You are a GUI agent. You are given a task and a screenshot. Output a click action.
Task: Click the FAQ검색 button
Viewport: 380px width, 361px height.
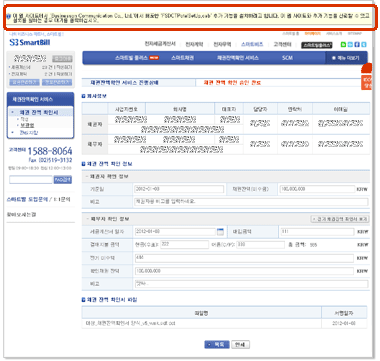coord(63,180)
